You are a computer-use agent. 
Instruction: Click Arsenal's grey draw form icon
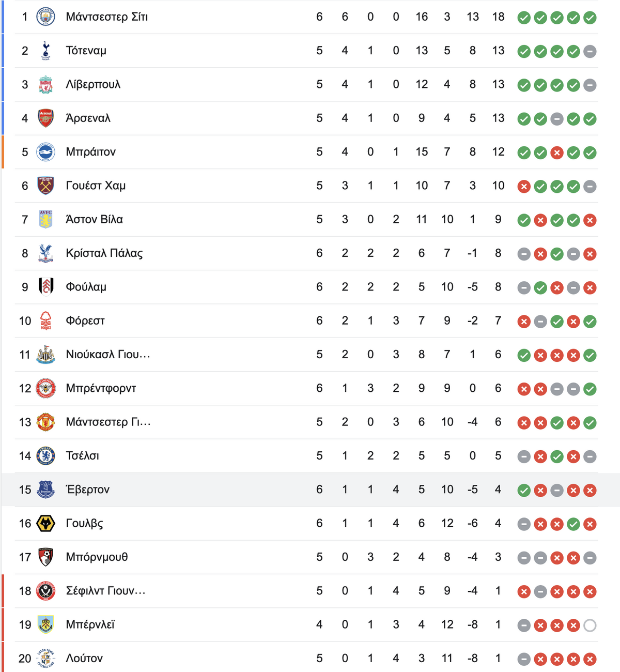pyautogui.click(x=557, y=119)
